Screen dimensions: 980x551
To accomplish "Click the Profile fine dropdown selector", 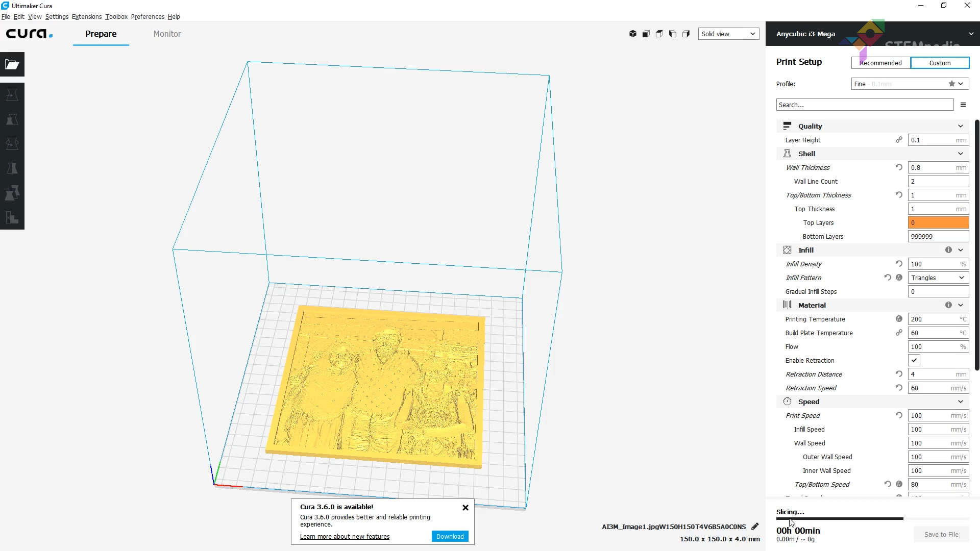I will click(x=909, y=84).
